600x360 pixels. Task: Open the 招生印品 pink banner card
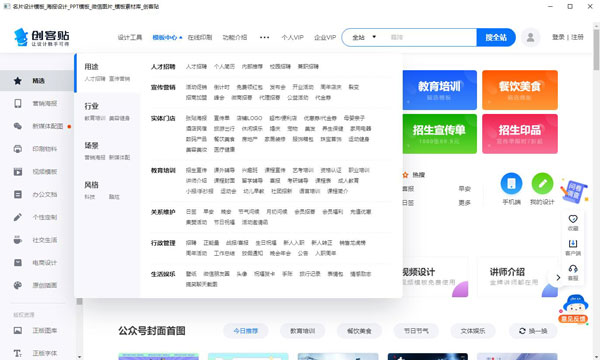(520, 134)
